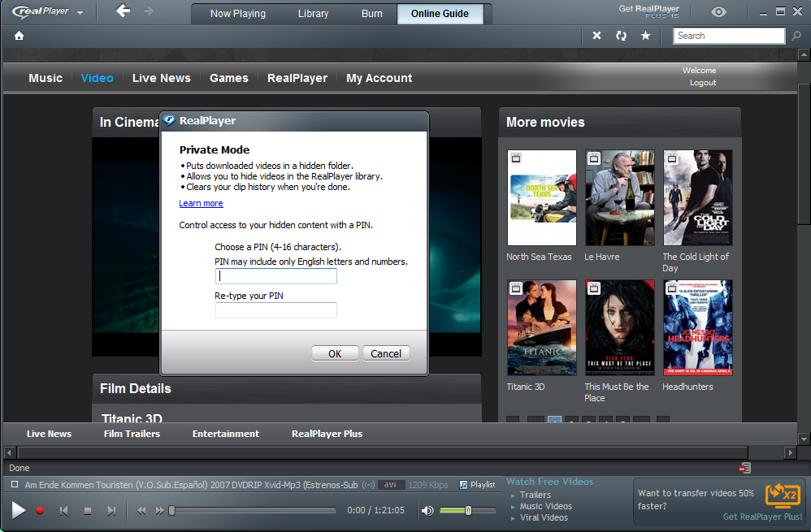
Task: Open the RealPlayer Plus link beside Entertainment
Action: pos(327,434)
